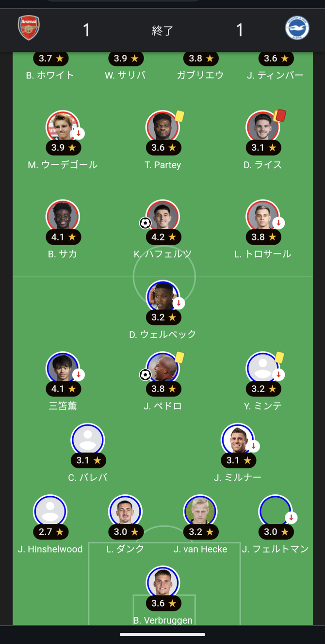The width and height of the screenshot is (325, 644).
Task: Tap the Brighton club crest
Action: (297, 28)
